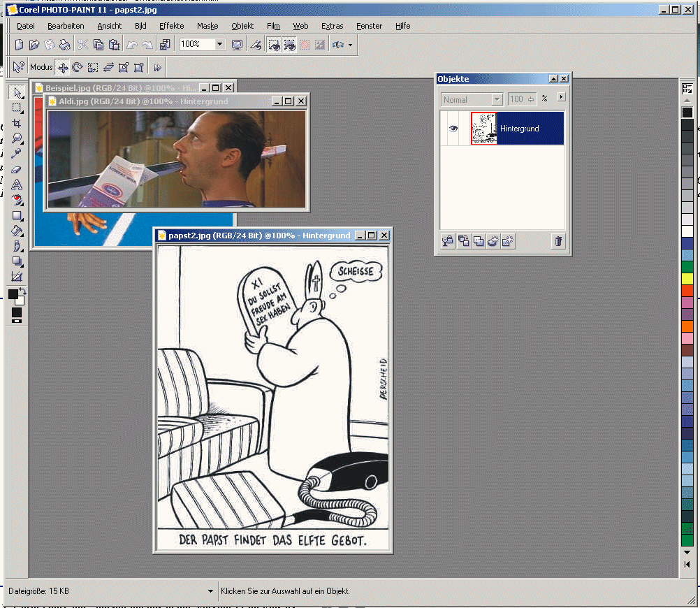The width and height of the screenshot is (700, 608).
Task: Click the Paste toolbar icon
Action: [x=115, y=44]
